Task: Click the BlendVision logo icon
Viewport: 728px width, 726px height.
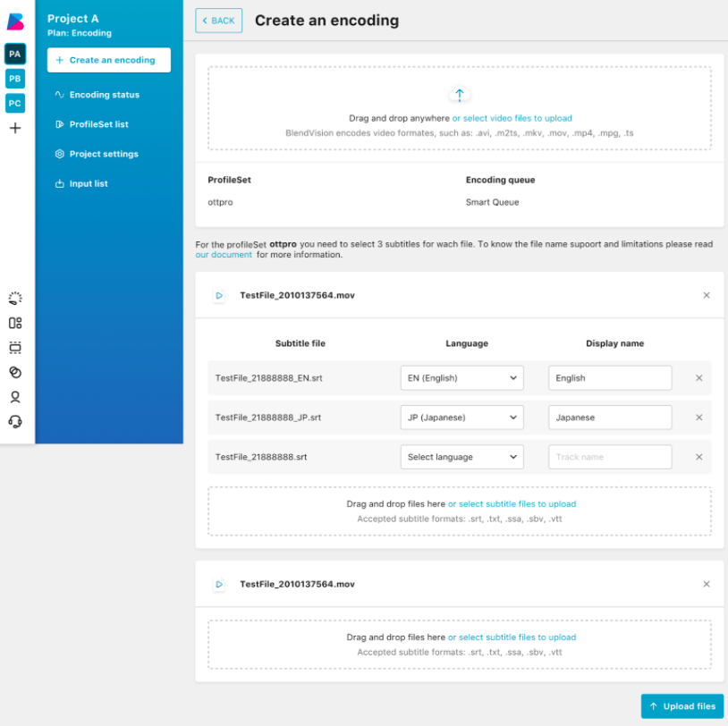Action: tap(15, 21)
